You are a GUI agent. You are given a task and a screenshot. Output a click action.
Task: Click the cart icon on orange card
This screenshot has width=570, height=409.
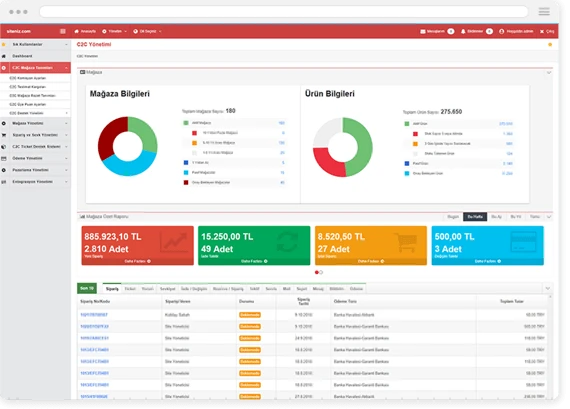point(405,242)
